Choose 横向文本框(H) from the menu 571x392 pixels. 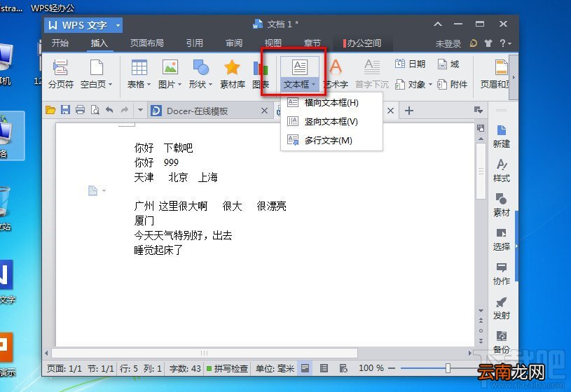tap(331, 103)
